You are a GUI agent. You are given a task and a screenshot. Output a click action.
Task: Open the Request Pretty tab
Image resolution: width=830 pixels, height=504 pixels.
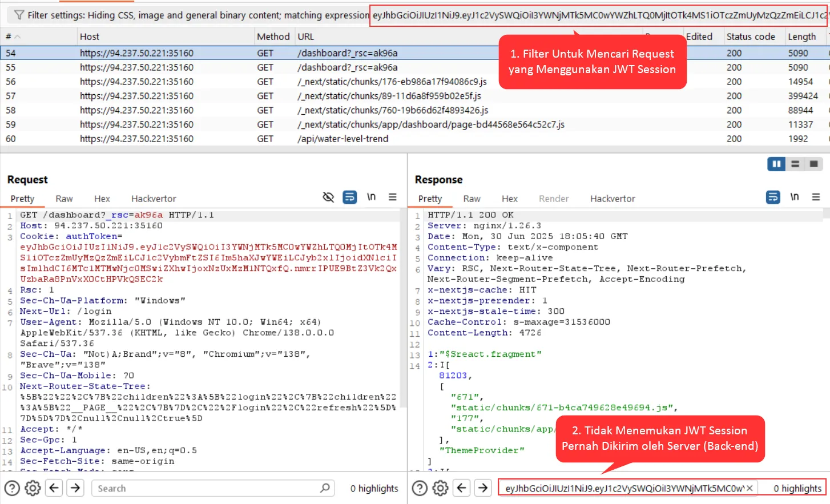[x=22, y=199]
